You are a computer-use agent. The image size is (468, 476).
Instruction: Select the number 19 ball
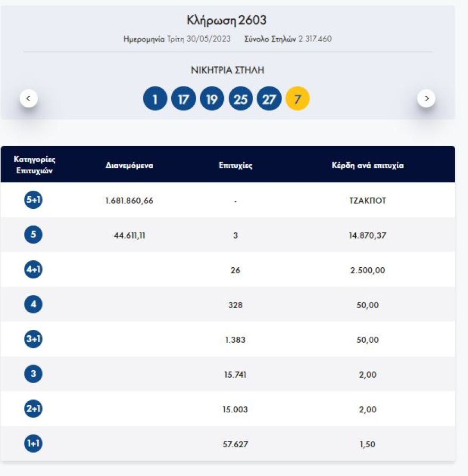point(212,98)
